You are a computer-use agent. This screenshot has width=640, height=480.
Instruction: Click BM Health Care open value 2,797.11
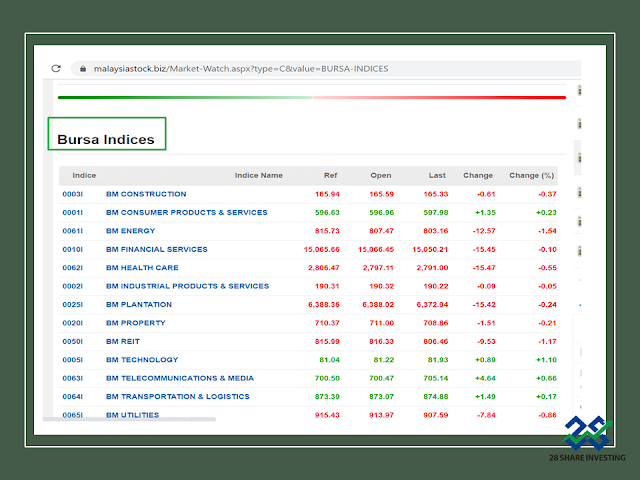click(378, 268)
